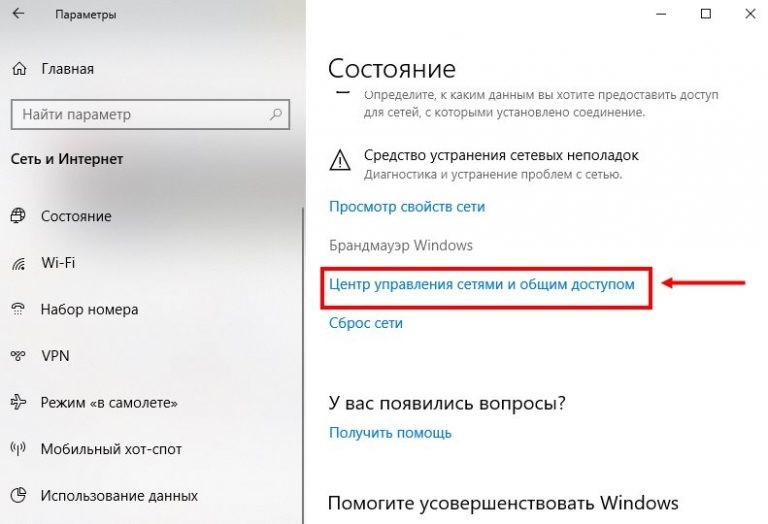This screenshot has width=768, height=524.
Task: Click the dial-up phone icon
Action: [x=18, y=309]
